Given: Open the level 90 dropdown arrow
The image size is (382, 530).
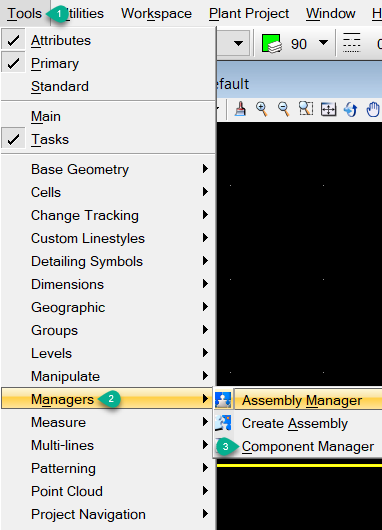Looking at the screenshot, I should pos(323,43).
